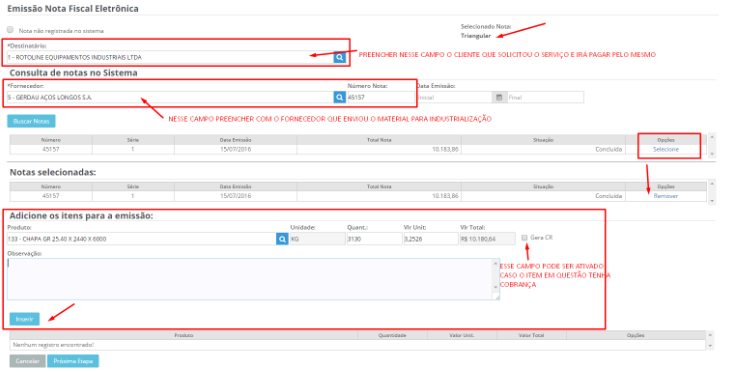The height and width of the screenshot is (372, 729).
Task: Click the Quant. input field
Action: (x=374, y=239)
